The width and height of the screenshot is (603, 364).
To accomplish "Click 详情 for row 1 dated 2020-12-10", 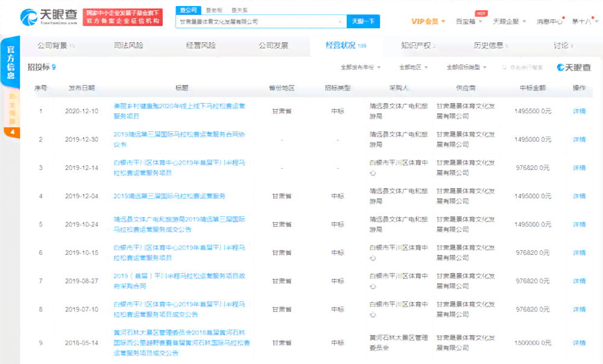I will click(x=579, y=111).
